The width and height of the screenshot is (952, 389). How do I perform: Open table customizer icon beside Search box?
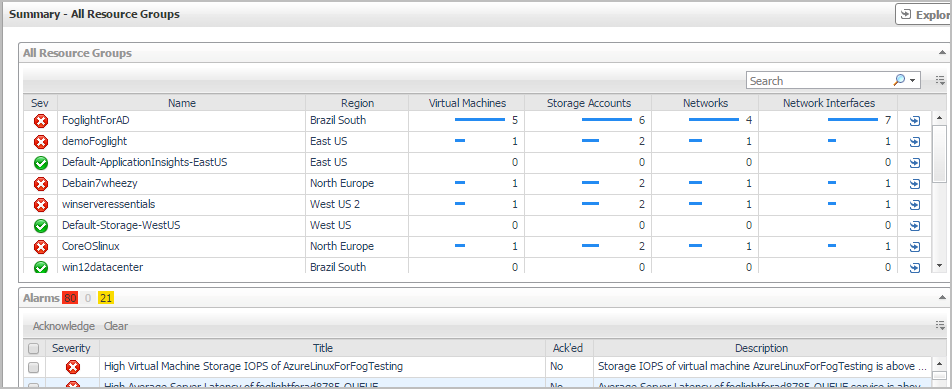pyautogui.click(x=940, y=80)
